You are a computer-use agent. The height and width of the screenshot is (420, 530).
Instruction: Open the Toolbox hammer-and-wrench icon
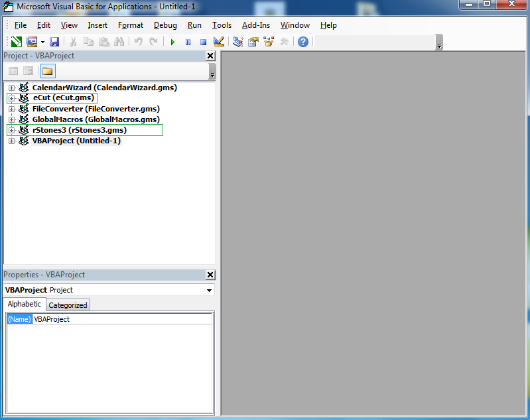[x=285, y=42]
